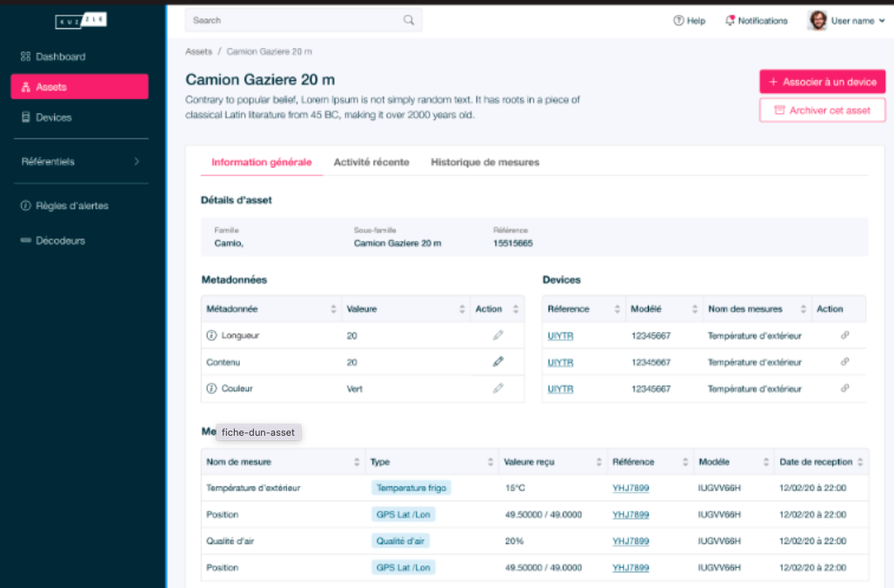Sort Devices table by Modélé column
The height and width of the screenshot is (588, 894).
695,310
